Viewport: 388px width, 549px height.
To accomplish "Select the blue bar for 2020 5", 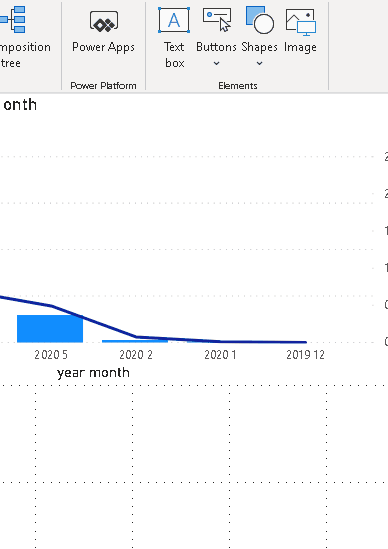I will pyautogui.click(x=50, y=328).
